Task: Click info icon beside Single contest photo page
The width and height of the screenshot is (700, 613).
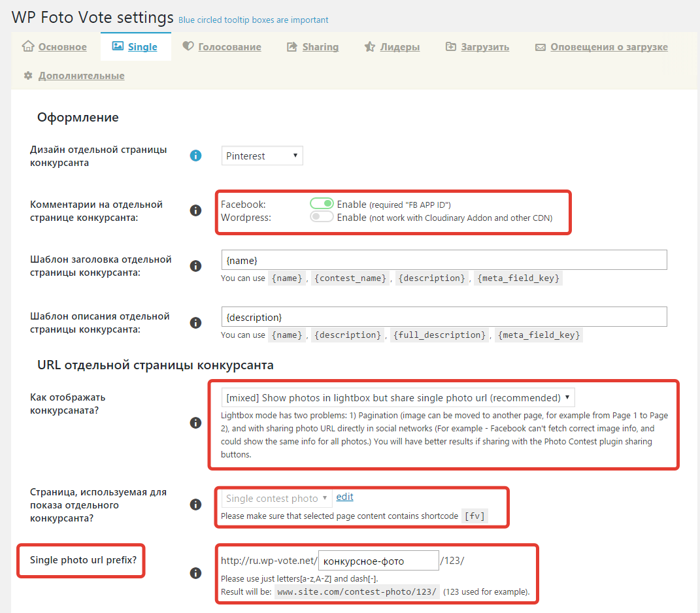Action: tap(195, 505)
